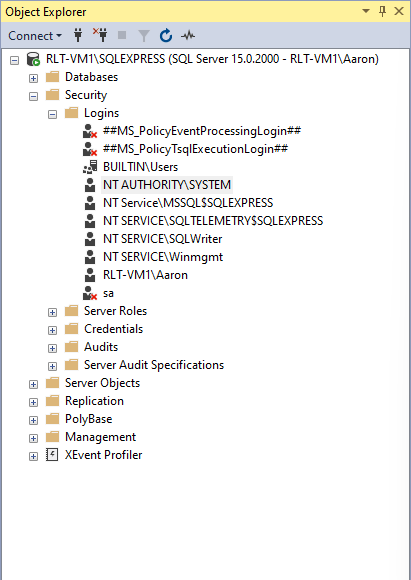Click the Stop square icon in toolbar

coord(122,36)
